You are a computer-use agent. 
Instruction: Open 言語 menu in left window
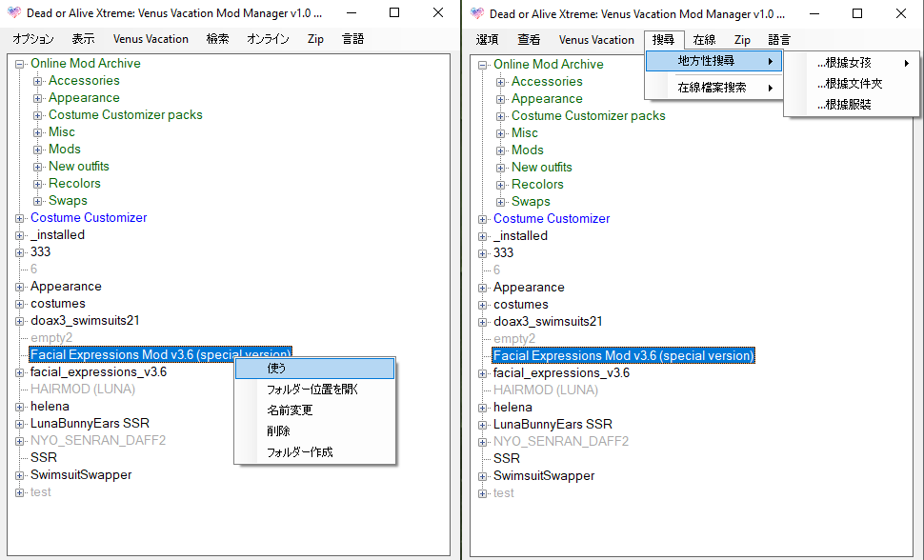[352, 39]
